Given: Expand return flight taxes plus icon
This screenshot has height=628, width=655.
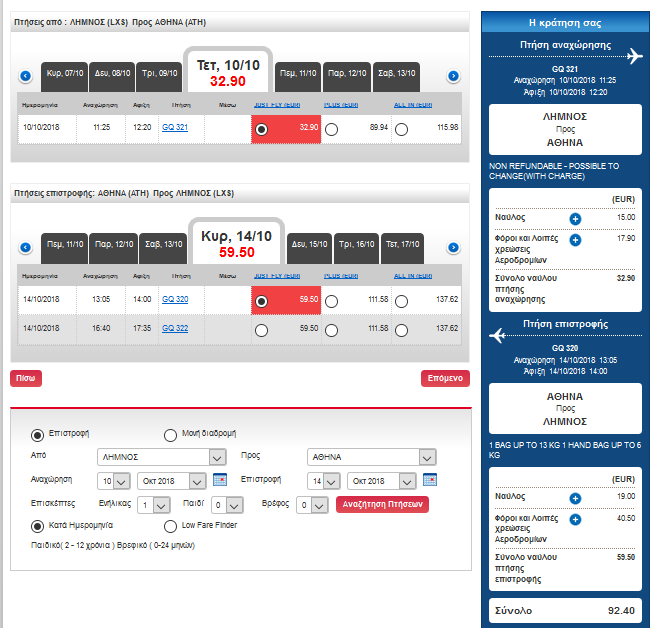Looking at the screenshot, I should click(575, 519).
